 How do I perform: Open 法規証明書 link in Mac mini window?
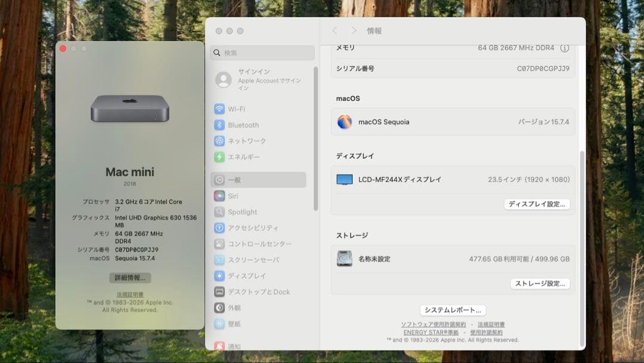coord(130,295)
